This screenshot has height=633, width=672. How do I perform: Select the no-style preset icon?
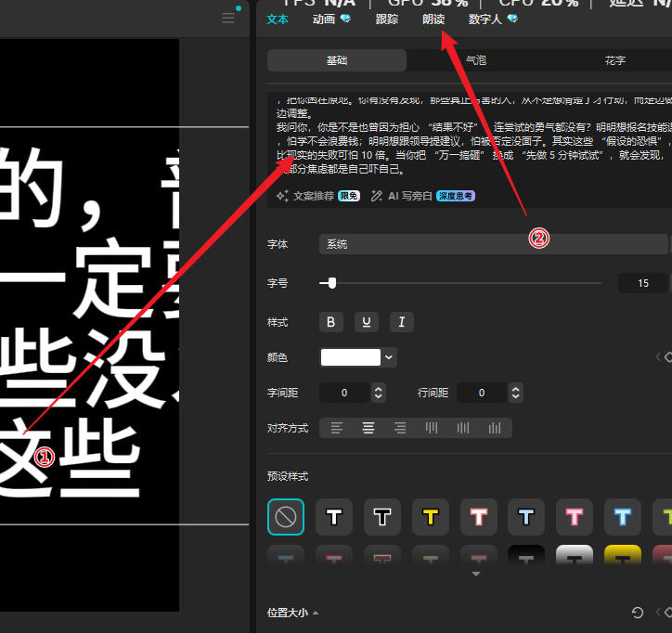coord(286,517)
